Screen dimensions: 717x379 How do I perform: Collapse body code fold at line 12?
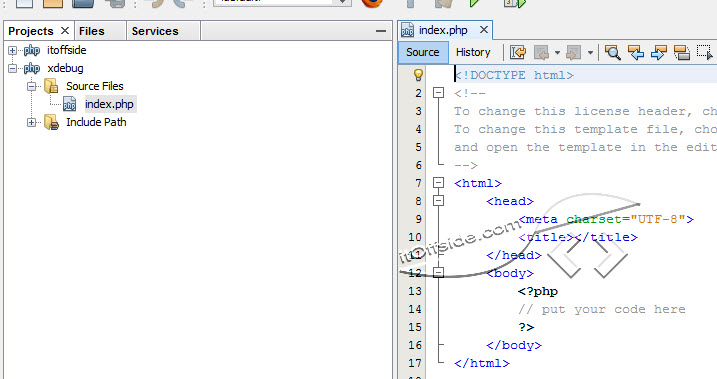pyautogui.click(x=438, y=273)
